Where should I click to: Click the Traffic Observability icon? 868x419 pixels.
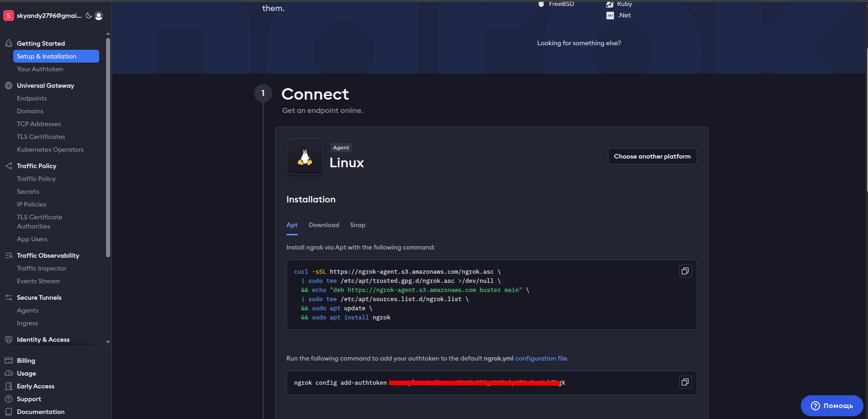pyautogui.click(x=9, y=255)
